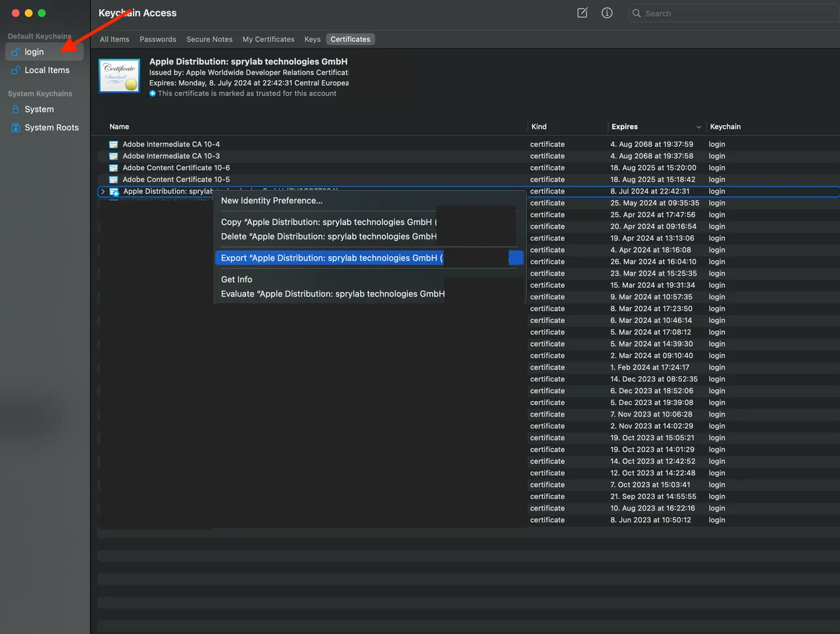Click the Certificate Standard preview thumbnail
The height and width of the screenshot is (634, 840).
119,74
